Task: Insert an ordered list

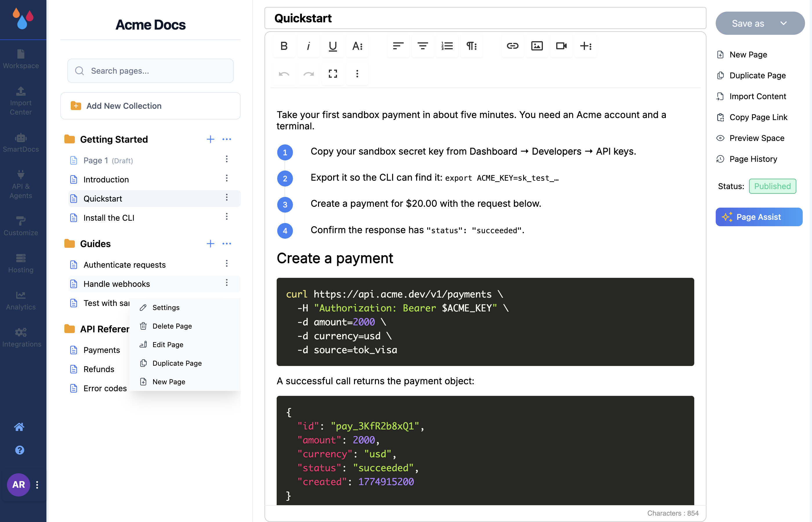Action: pos(447,46)
